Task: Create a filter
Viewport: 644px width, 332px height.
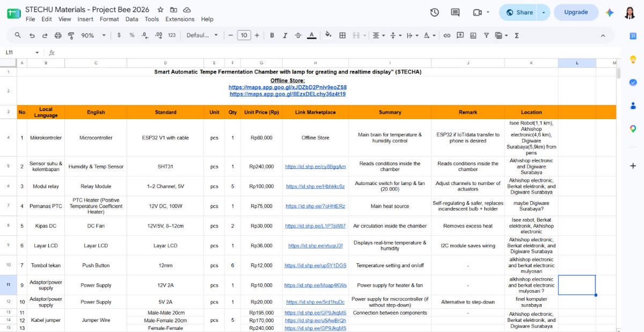Action: click(486, 35)
